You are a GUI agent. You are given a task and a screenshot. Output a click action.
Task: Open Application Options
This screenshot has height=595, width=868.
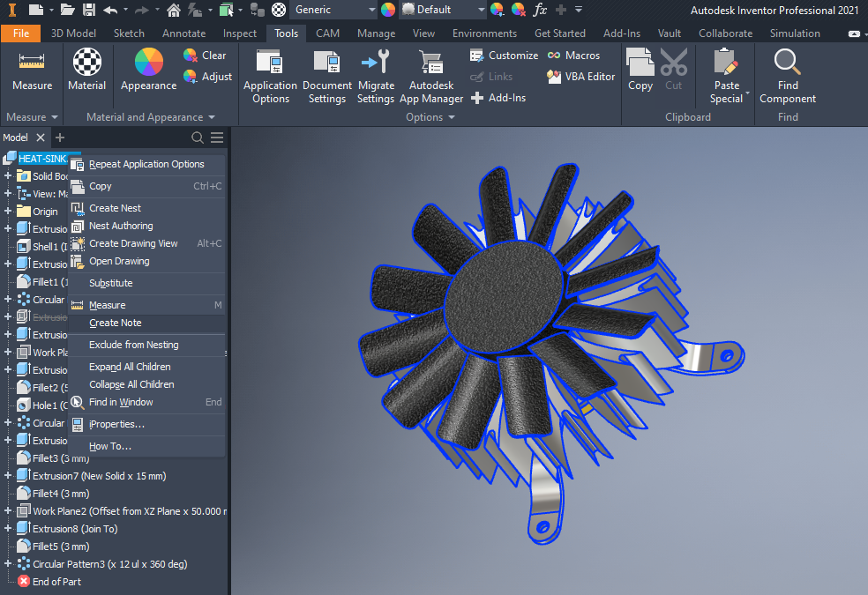point(270,78)
